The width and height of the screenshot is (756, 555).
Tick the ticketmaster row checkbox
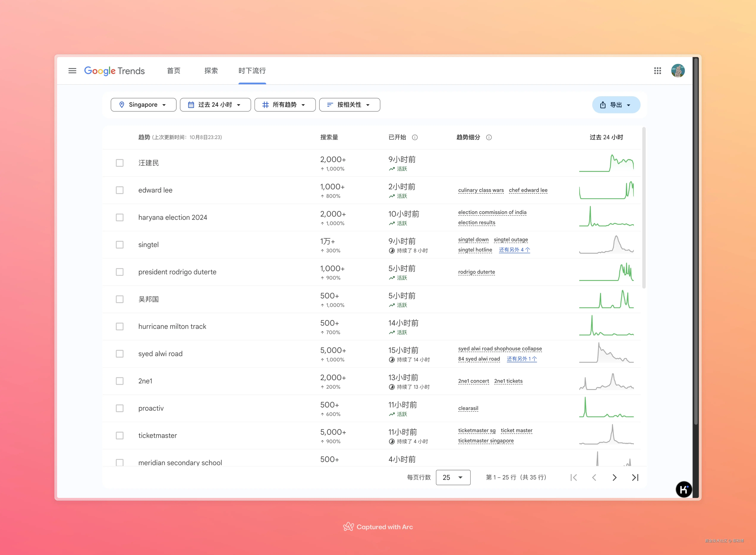pos(120,435)
